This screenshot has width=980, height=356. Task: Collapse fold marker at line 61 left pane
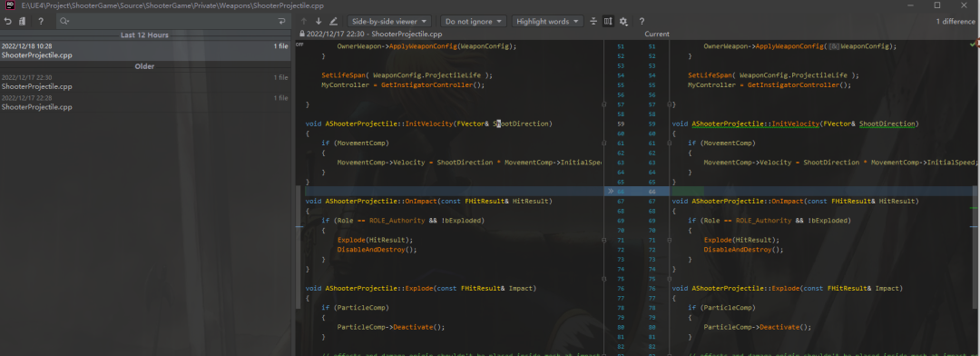(603, 143)
